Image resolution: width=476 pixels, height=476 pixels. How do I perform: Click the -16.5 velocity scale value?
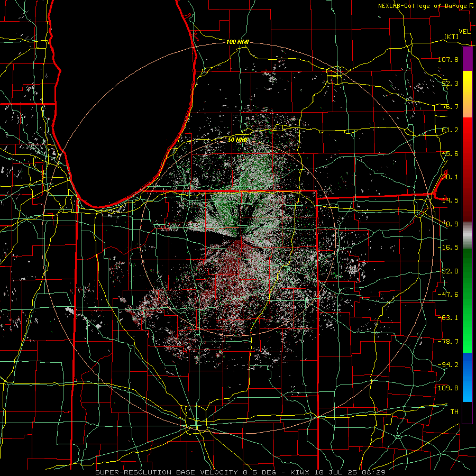(448, 248)
